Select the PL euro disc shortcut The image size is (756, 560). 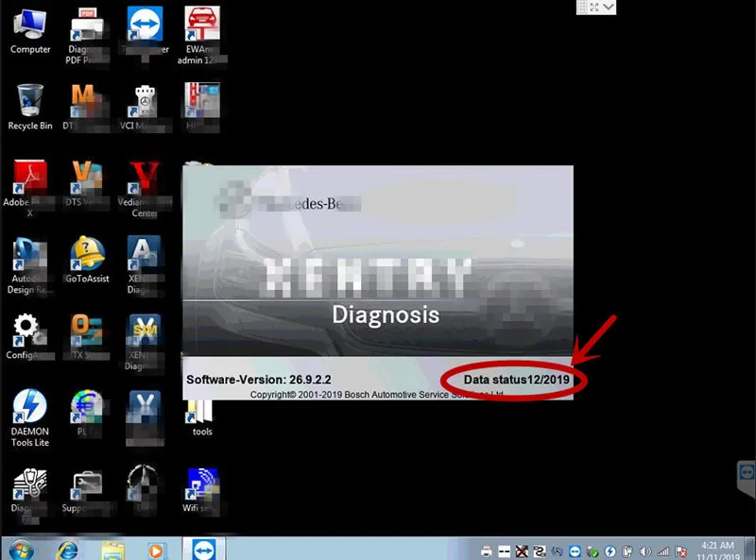pyautogui.click(x=87, y=413)
